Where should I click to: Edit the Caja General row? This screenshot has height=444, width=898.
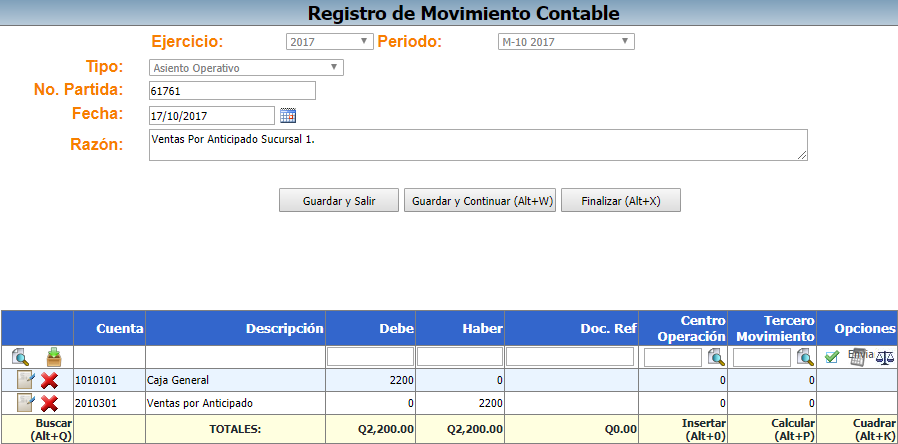pos(25,380)
